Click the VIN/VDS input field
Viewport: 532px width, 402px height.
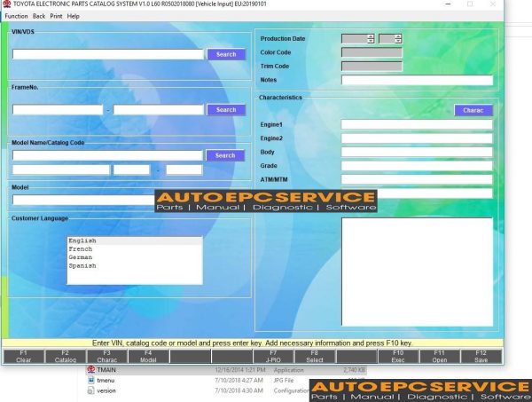click(108, 54)
